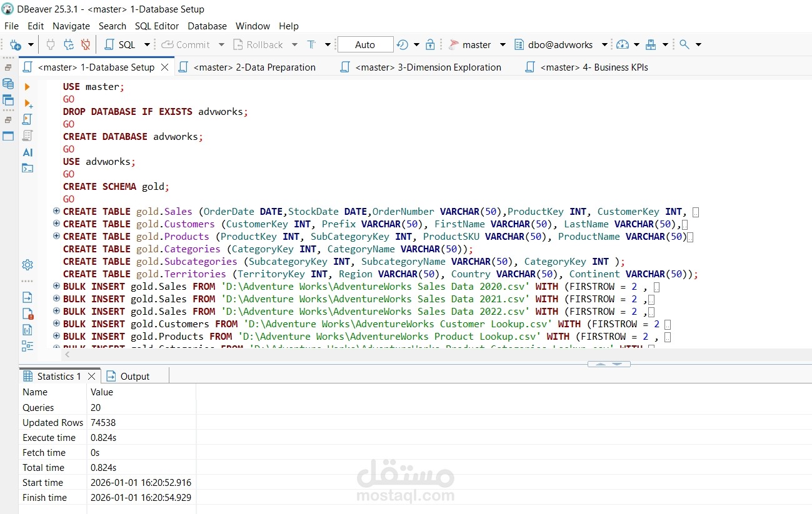Expand the Sales Data 2021.csv BULK INSERT fold

(x=56, y=299)
